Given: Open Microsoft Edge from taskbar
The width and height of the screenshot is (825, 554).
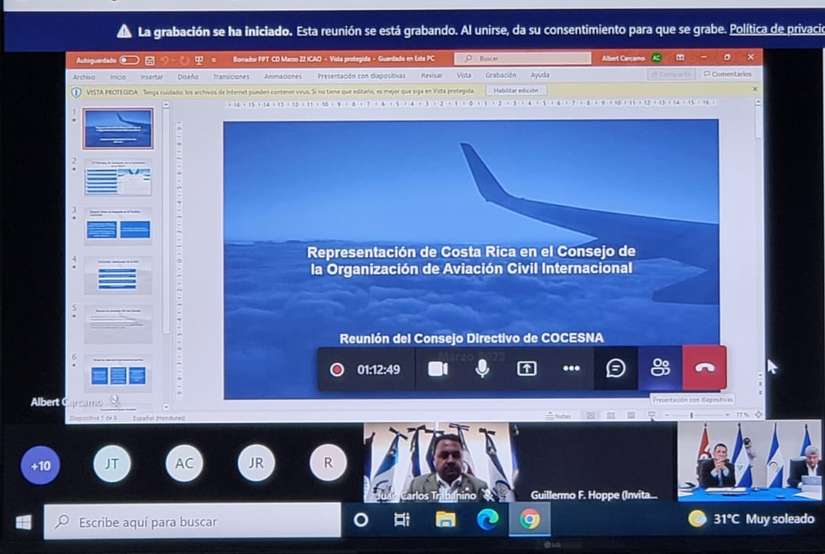Looking at the screenshot, I should pos(487,520).
